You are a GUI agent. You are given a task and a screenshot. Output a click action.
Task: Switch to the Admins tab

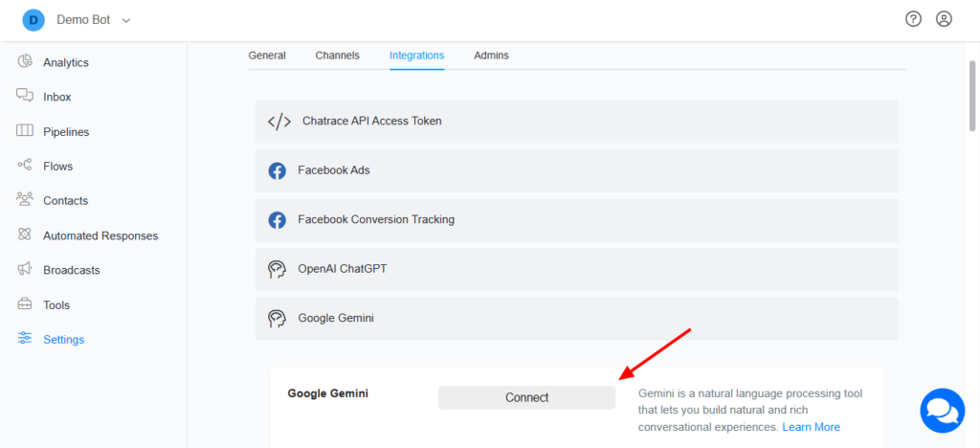pos(491,56)
